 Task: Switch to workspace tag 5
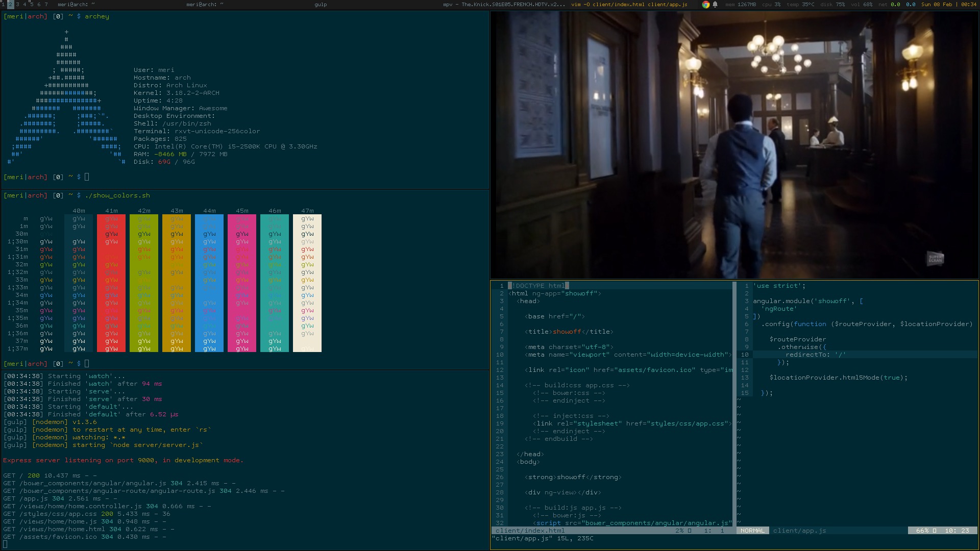(32, 4)
